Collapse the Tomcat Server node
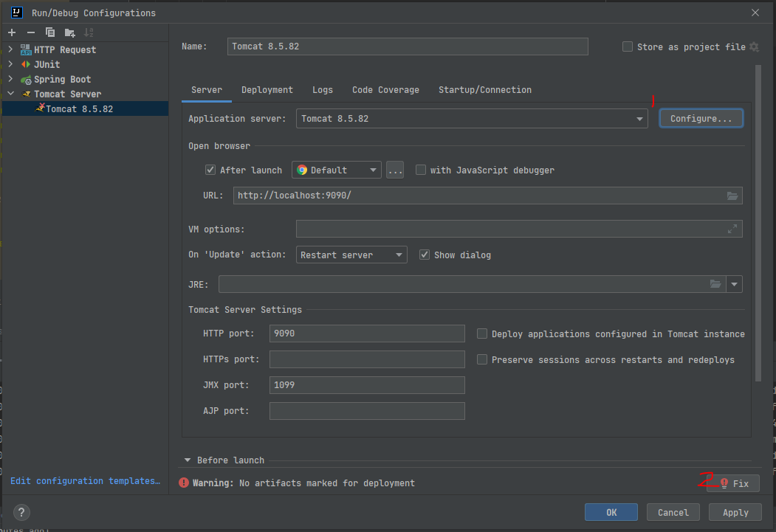Image resolution: width=776 pixels, height=532 pixels. pyautogui.click(x=10, y=94)
